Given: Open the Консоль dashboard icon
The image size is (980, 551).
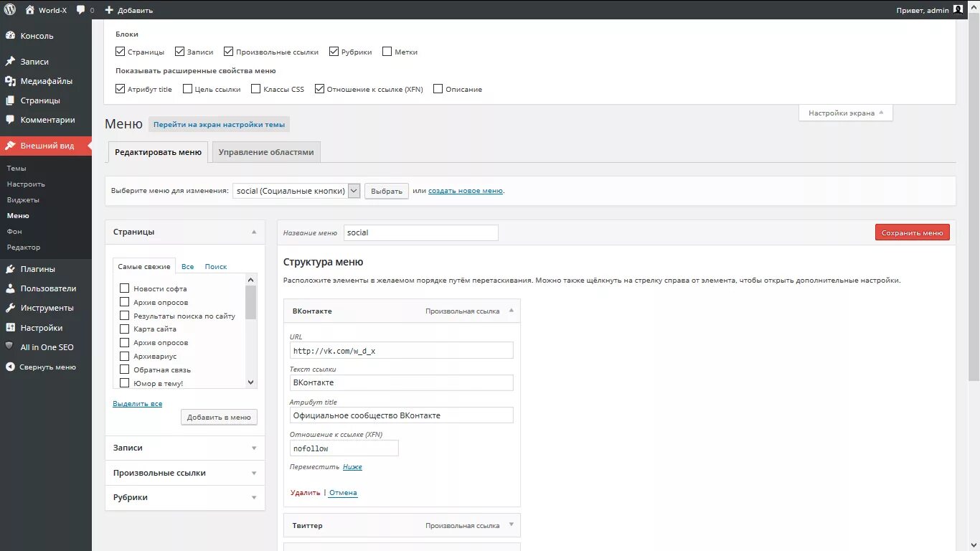Looking at the screenshot, I should point(10,36).
